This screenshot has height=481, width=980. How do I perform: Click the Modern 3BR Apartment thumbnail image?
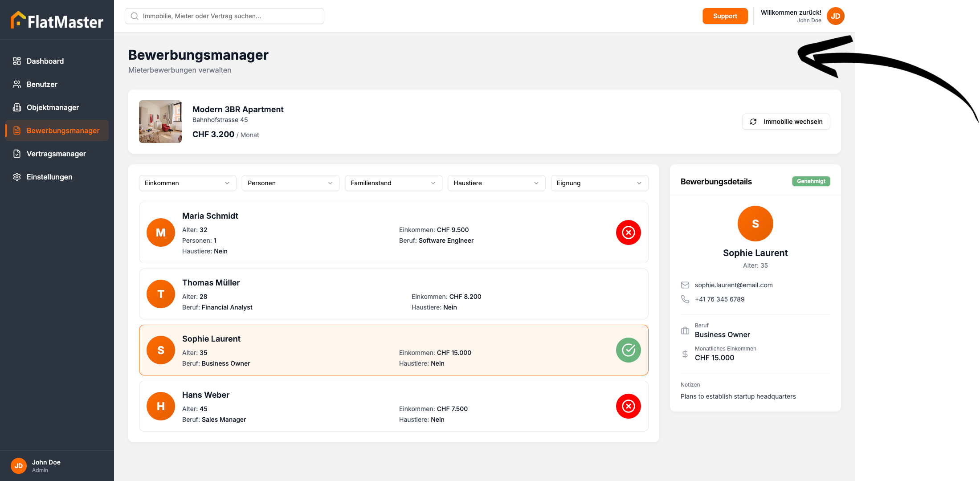pyautogui.click(x=160, y=122)
